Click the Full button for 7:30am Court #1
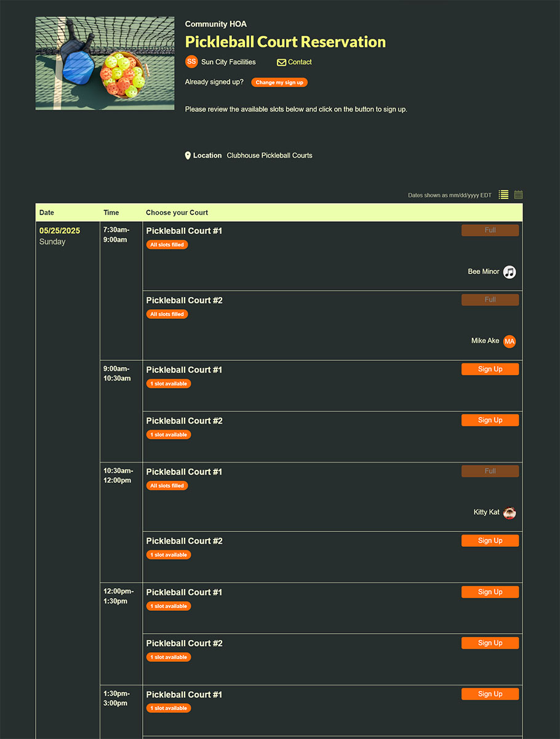Viewport: 560px width, 739px height. [x=490, y=230]
